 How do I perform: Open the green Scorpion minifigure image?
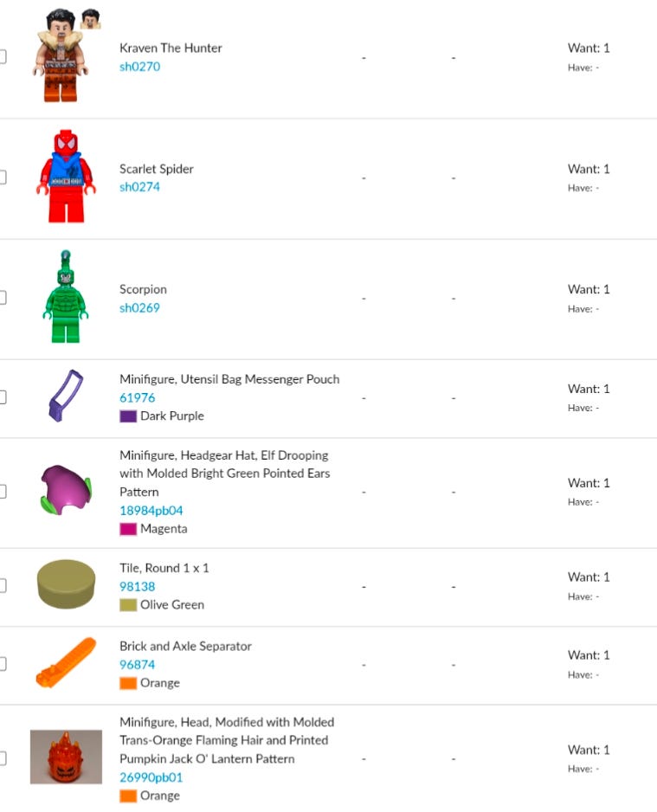click(66, 297)
